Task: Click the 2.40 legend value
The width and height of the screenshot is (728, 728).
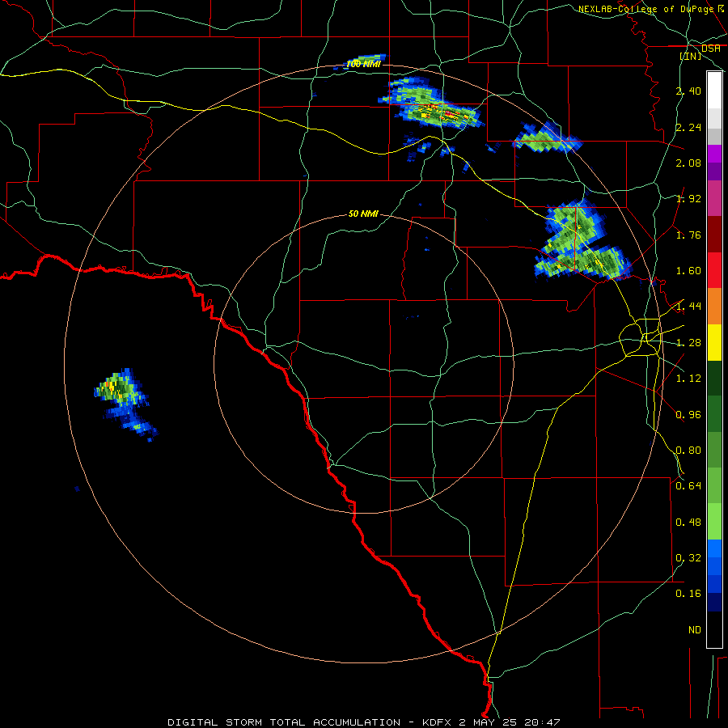Action: point(688,91)
